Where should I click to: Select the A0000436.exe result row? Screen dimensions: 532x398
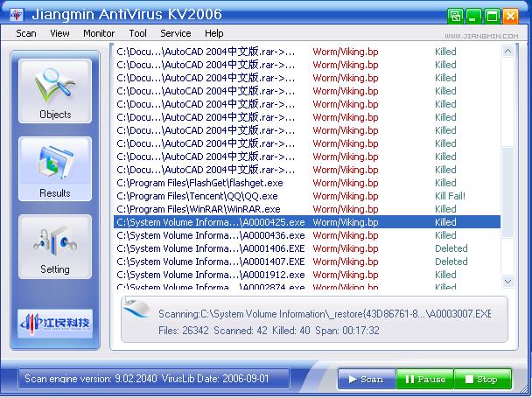point(307,235)
